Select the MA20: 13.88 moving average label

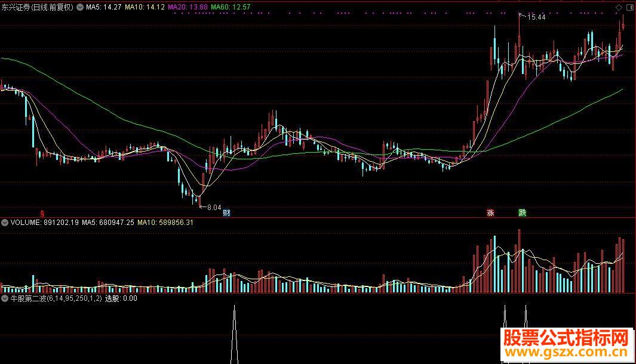coord(188,7)
